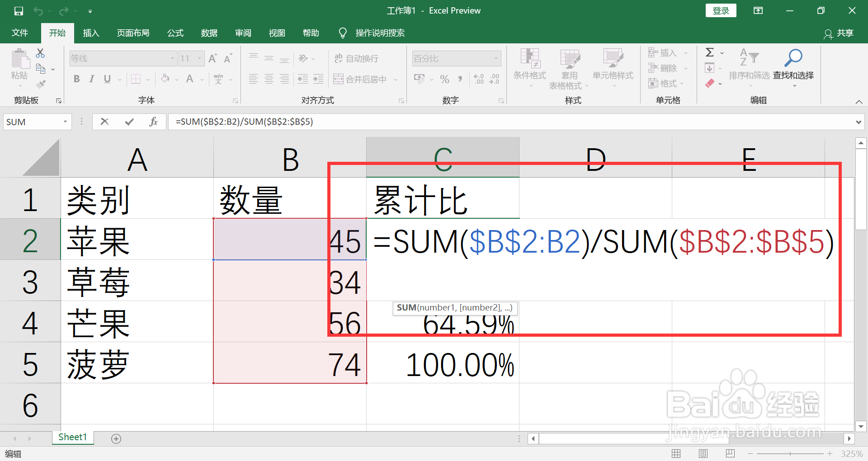
Task: Switch to 数据 (Data) tab
Action: click(x=209, y=33)
